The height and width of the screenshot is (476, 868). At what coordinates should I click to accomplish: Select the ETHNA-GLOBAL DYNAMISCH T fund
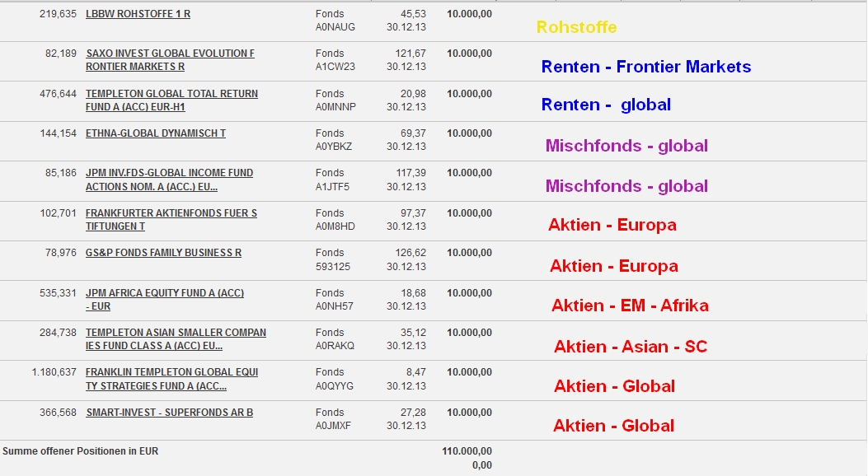pyautogui.click(x=156, y=133)
